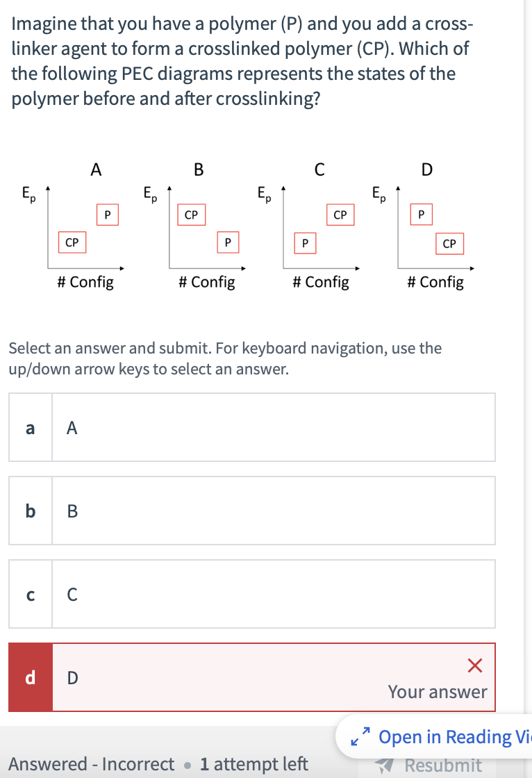Viewport: 532px width, 778px height.
Task: Click the CP box in diagram D
Action: click(x=449, y=243)
